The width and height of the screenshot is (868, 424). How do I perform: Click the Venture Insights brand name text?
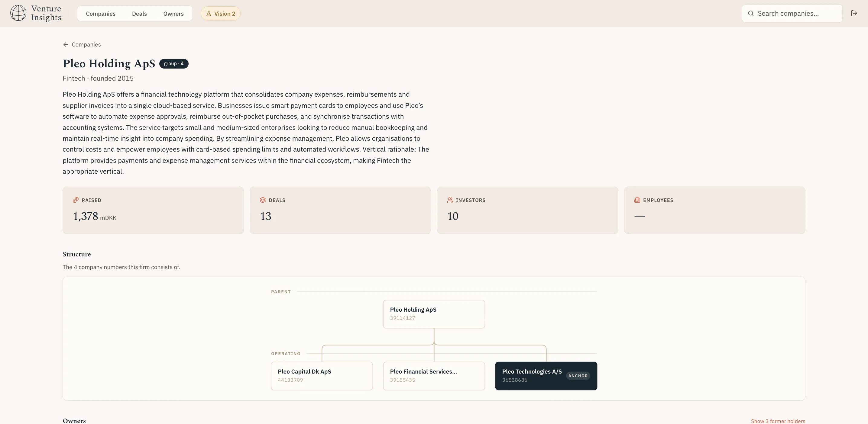[46, 13]
